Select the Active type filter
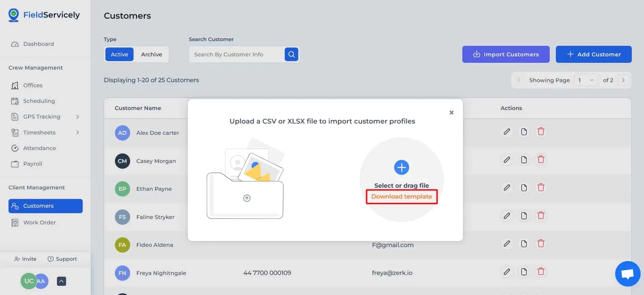Viewport: 644px width, 295px height. 119,54
